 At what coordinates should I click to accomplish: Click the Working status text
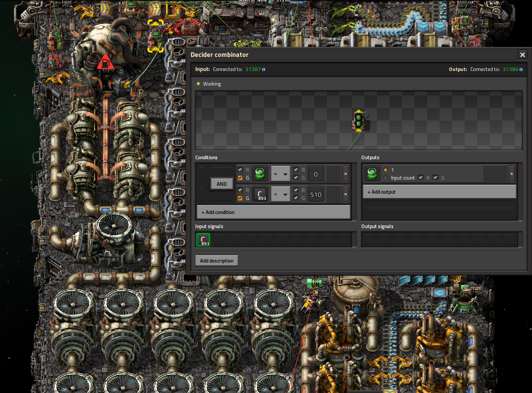click(x=212, y=84)
